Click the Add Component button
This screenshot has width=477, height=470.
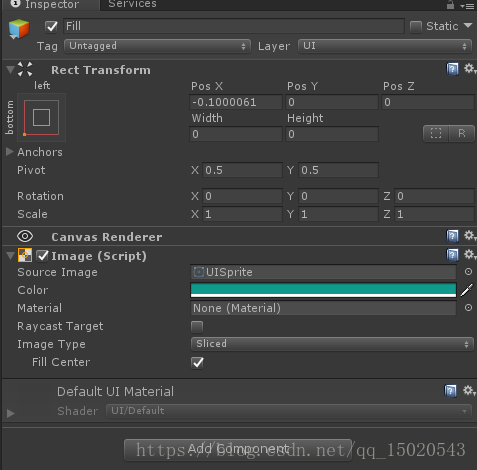click(x=238, y=450)
